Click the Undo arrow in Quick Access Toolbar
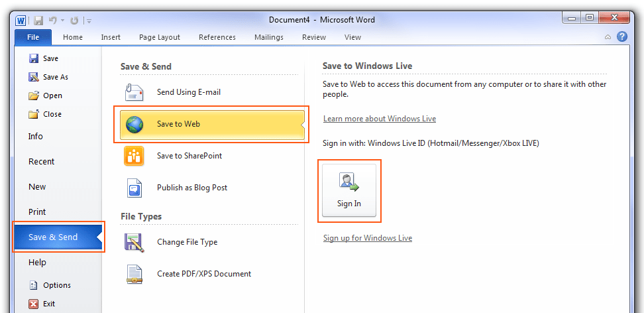The image size is (644, 313). [x=52, y=20]
